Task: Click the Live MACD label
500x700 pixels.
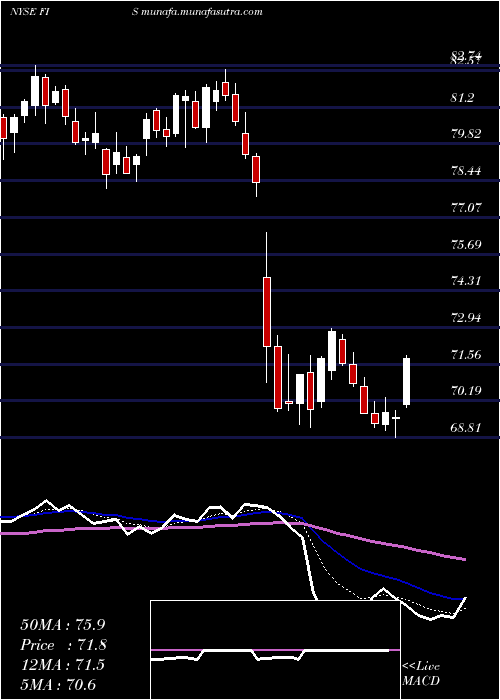Action: (x=421, y=674)
